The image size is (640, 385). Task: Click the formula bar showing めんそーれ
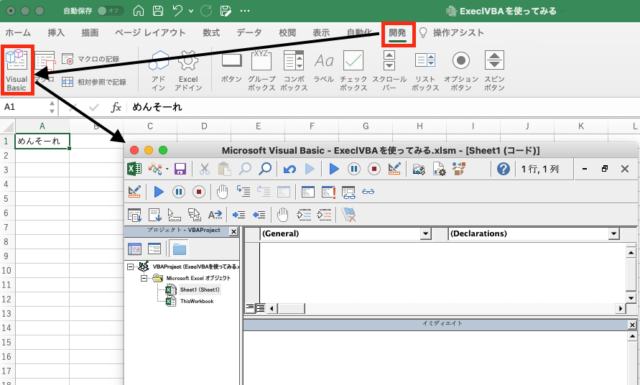[x=384, y=107]
